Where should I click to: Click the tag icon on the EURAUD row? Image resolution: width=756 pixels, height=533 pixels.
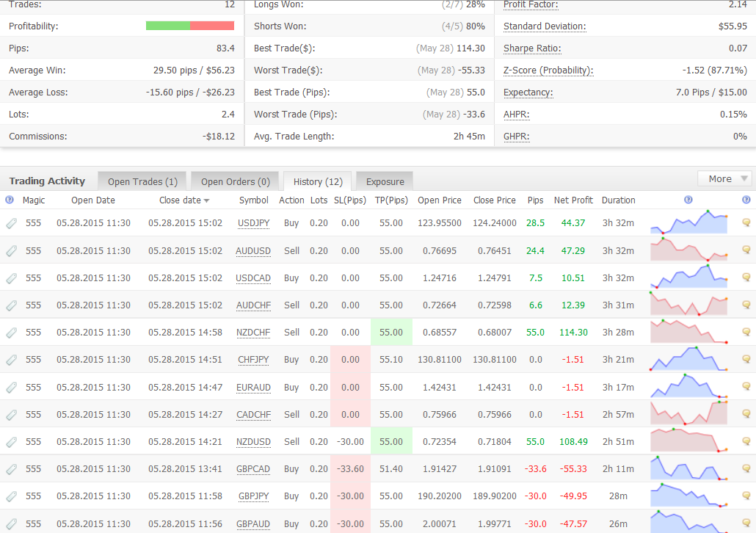tap(12, 388)
